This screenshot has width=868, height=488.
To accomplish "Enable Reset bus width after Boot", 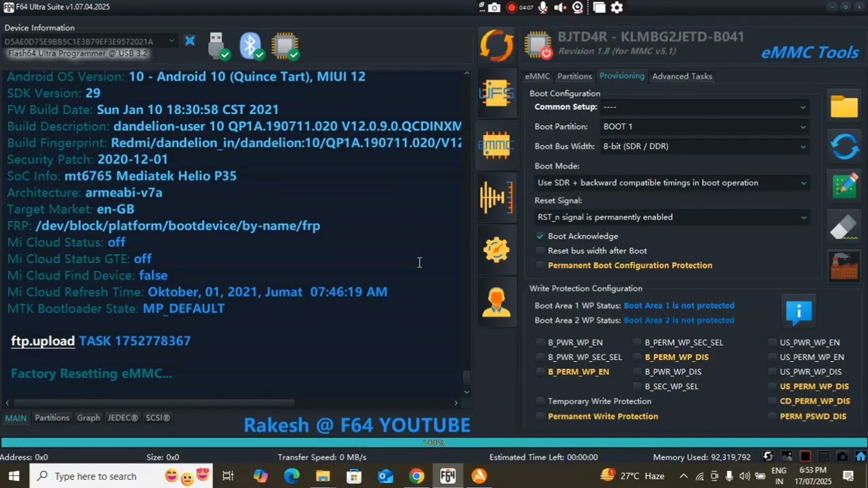I will click(x=540, y=251).
